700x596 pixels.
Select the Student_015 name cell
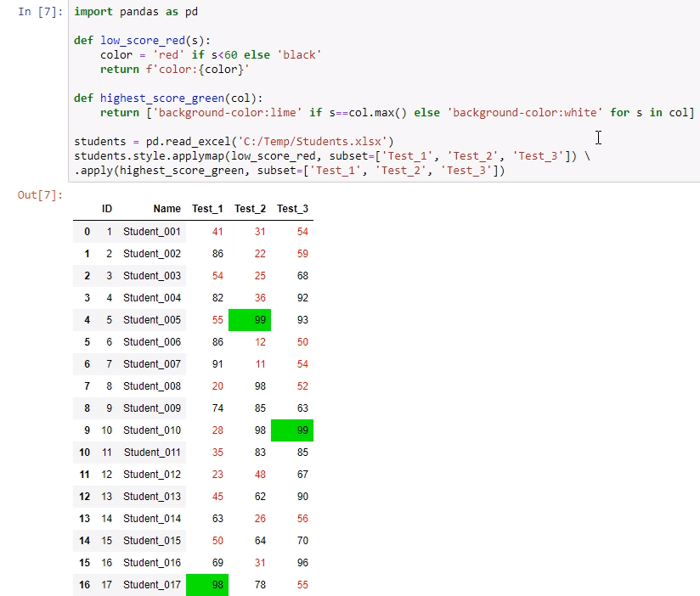152,541
